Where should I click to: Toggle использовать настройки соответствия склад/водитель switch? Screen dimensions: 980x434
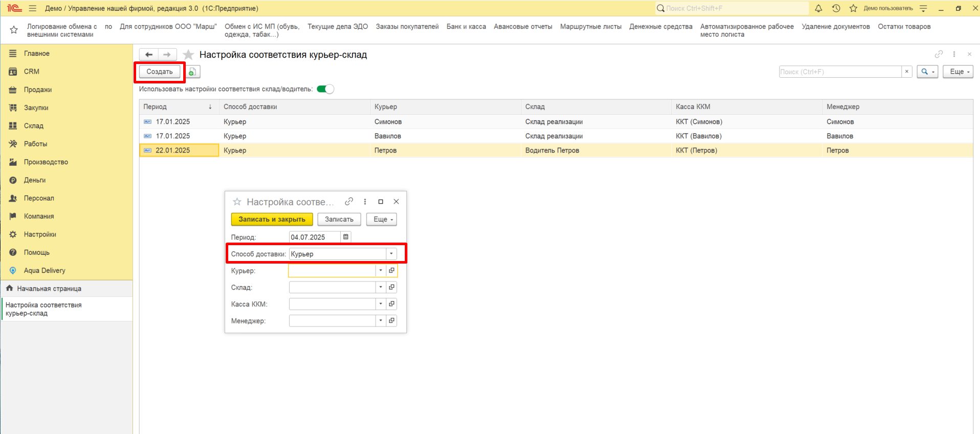tap(325, 89)
